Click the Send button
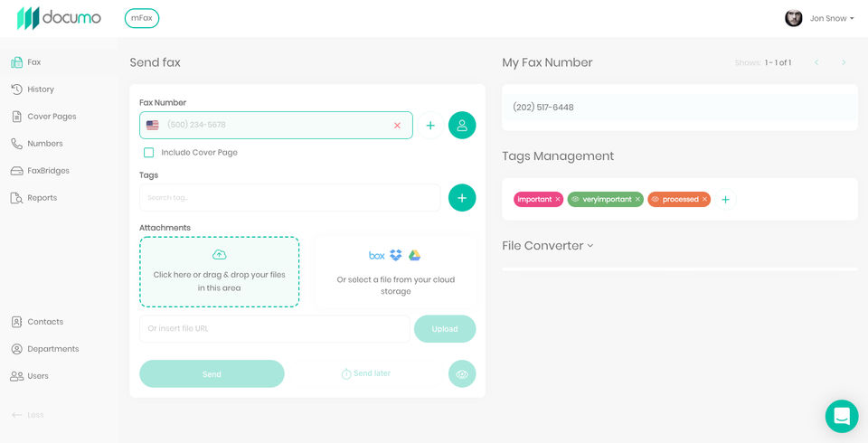 (212, 374)
